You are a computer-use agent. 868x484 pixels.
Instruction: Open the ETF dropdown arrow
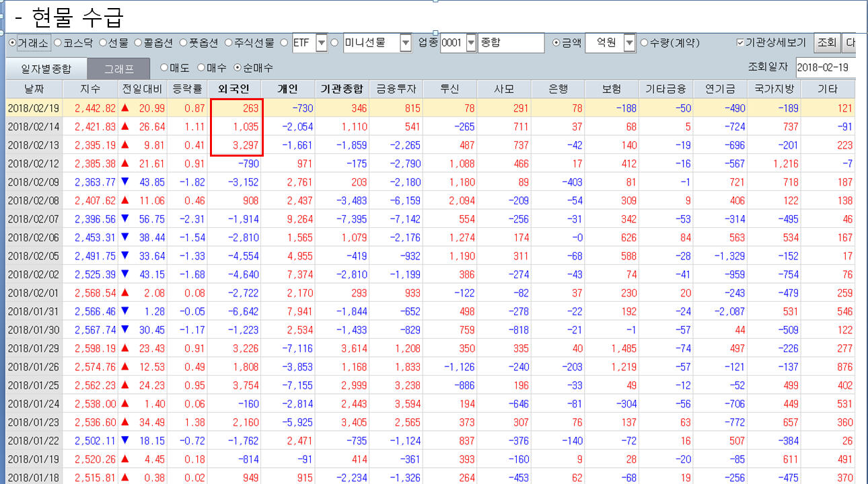click(x=321, y=43)
